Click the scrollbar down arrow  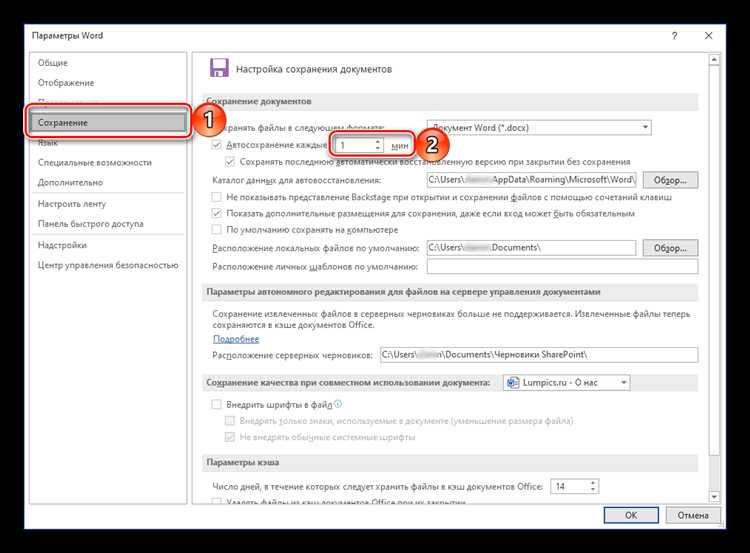point(714,498)
